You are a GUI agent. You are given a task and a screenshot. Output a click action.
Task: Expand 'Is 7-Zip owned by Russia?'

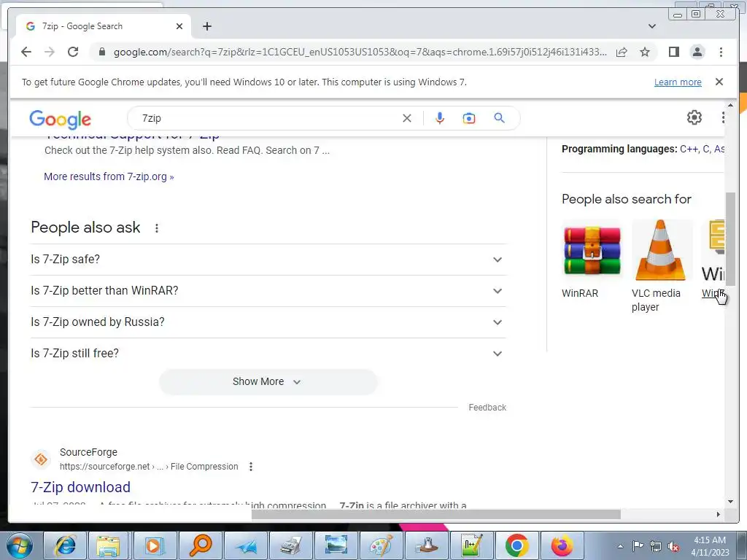(x=268, y=322)
